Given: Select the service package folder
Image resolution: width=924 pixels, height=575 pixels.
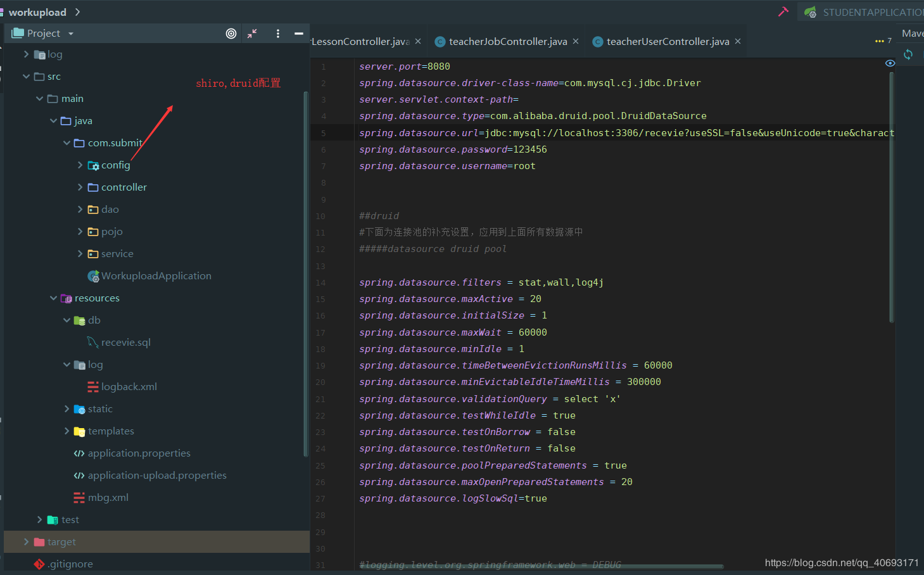Looking at the screenshot, I should [x=111, y=254].
